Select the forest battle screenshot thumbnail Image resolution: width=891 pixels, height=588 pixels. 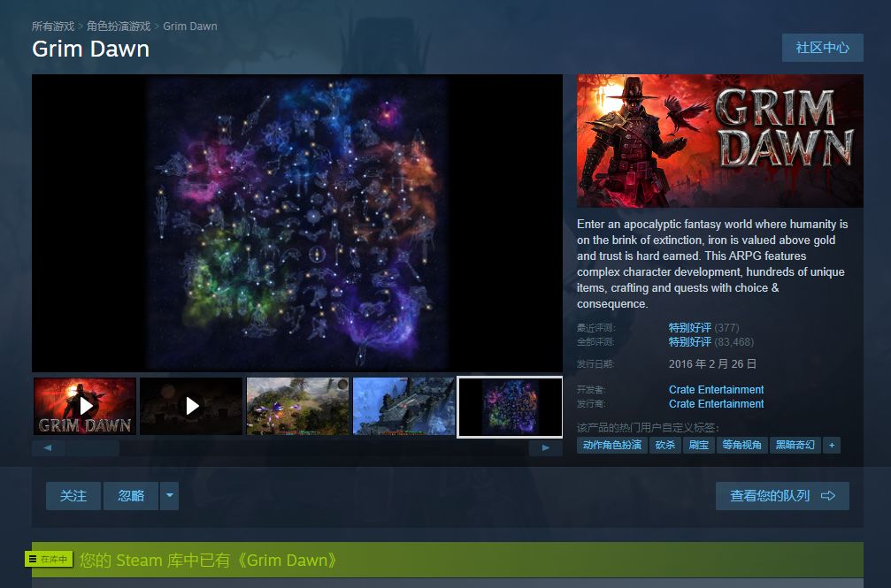tap(298, 406)
